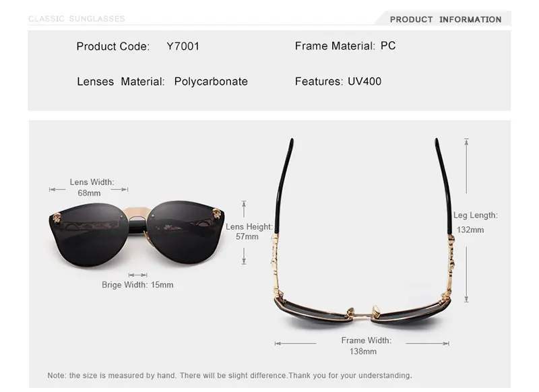Image resolution: width=539 pixels, height=392 pixels.
Task: Click the top-view sunglasses image
Action: coord(363,232)
